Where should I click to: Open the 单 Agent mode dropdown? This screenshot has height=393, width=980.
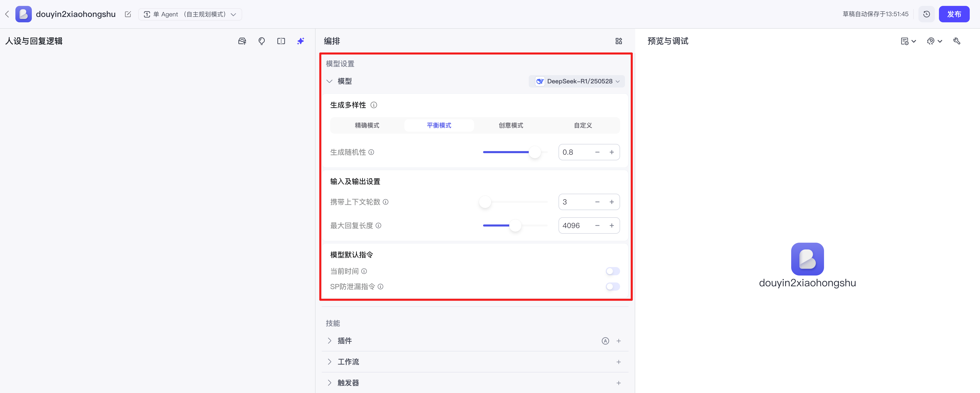coord(190,14)
